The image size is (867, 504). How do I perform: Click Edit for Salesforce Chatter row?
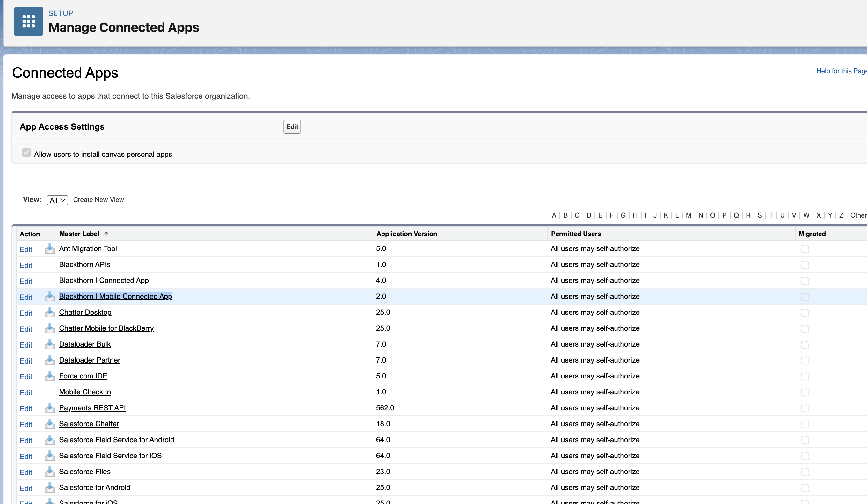(x=26, y=425)
